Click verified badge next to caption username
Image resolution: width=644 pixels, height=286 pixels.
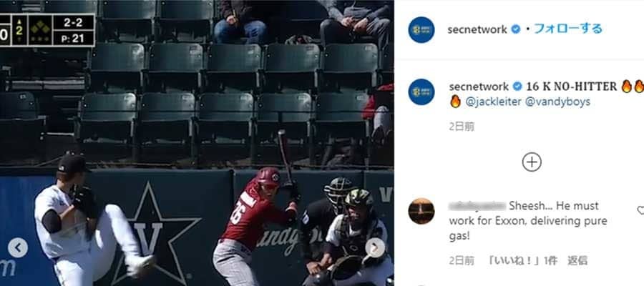click(517, 87)
